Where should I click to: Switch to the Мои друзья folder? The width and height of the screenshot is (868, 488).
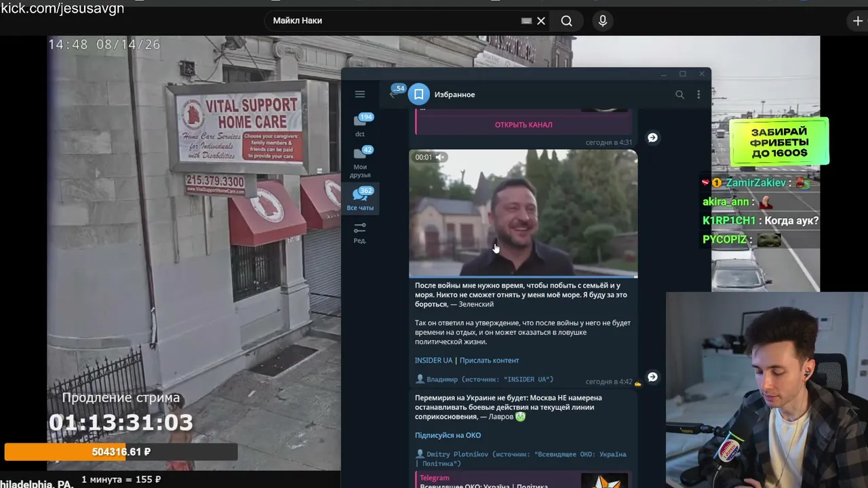(x=360, y=163)
